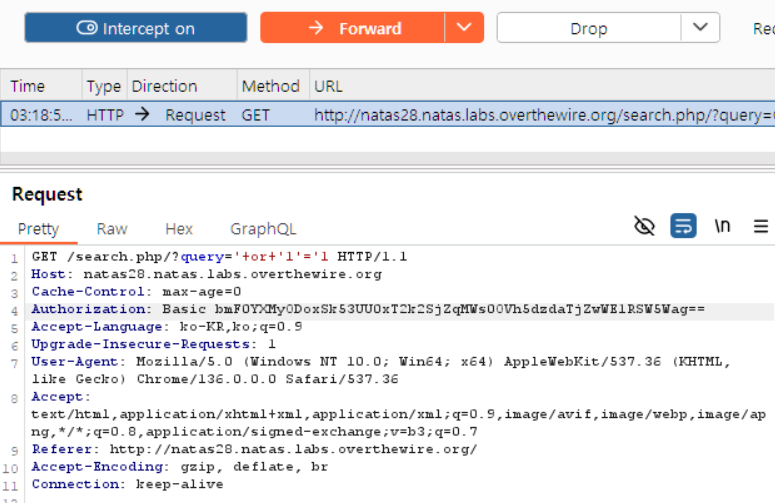
Task: Open the request editor hamburger menu
Action: [x=761, y=226]
